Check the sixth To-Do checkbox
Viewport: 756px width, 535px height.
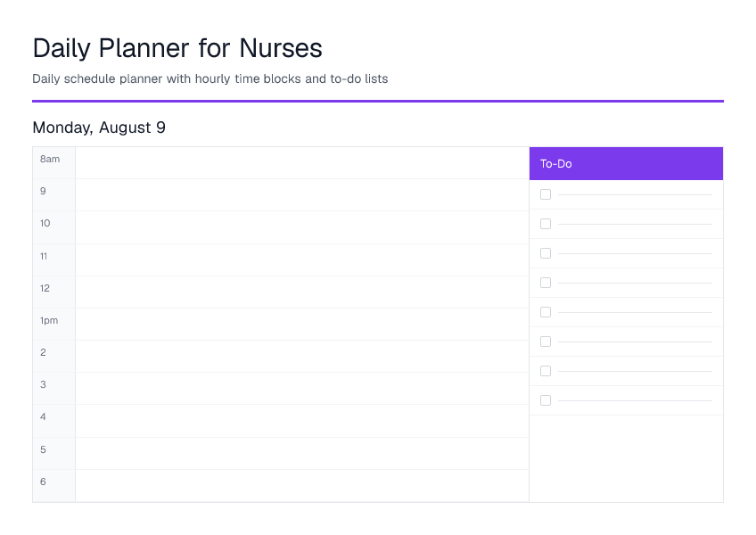[x=546, y=342]
